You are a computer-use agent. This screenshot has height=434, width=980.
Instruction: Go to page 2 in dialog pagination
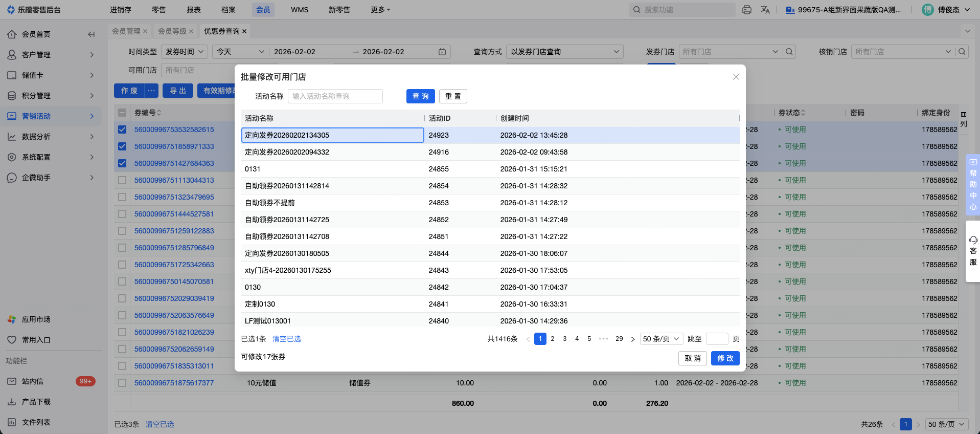552,339
